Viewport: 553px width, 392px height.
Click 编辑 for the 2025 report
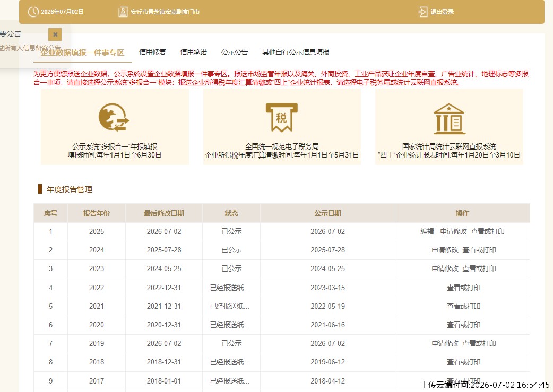[427, 231]
